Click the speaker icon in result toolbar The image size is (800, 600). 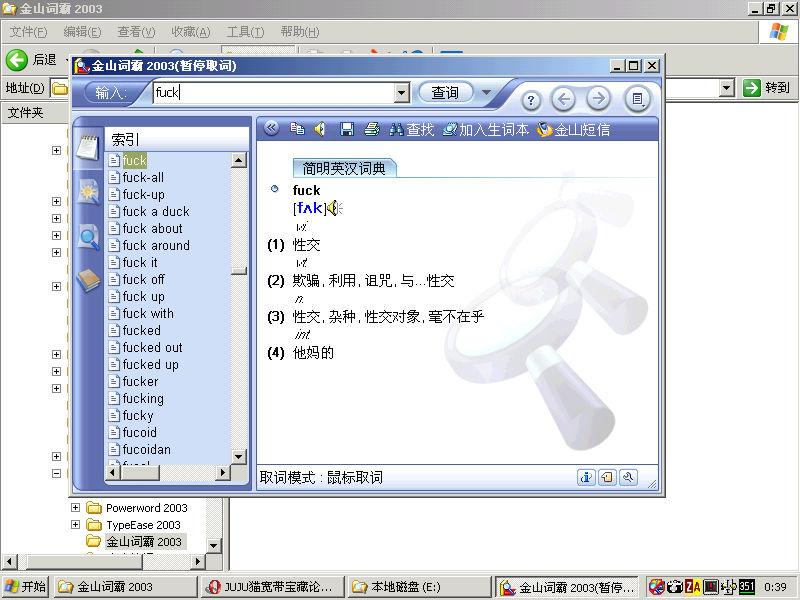point(320,129)
